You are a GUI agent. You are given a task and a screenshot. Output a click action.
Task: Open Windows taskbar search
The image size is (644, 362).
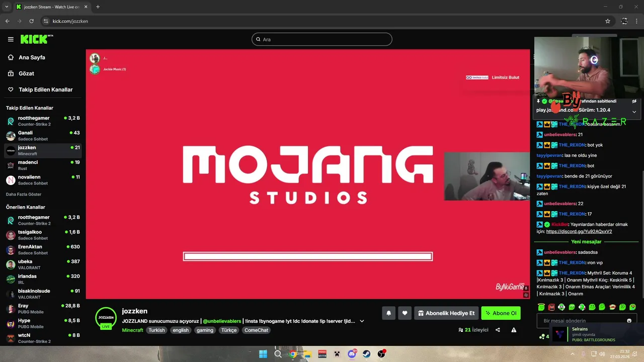pyautogui.click(x=278, y=354)
